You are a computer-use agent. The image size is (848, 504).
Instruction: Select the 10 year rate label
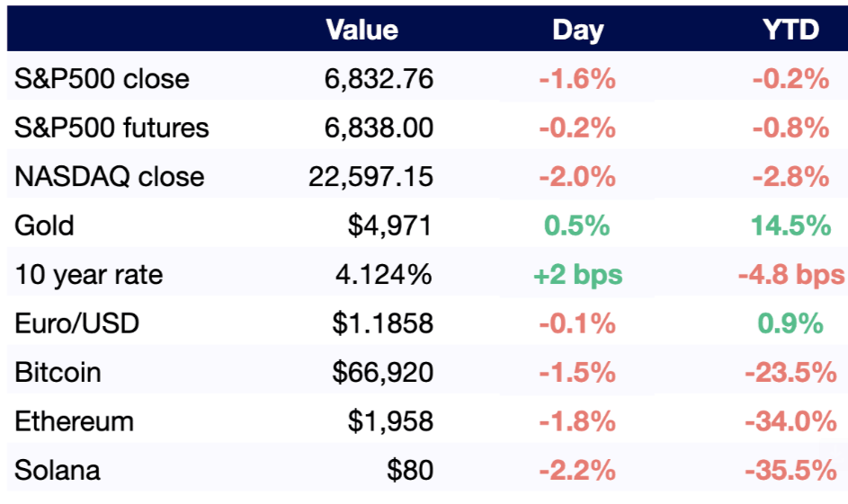88,274
